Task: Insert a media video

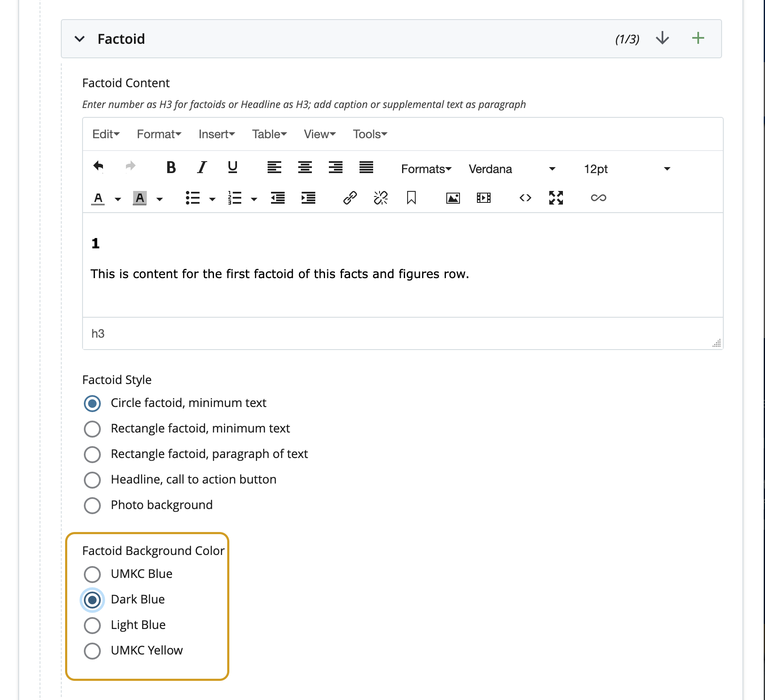Action: tap(484, 198)
